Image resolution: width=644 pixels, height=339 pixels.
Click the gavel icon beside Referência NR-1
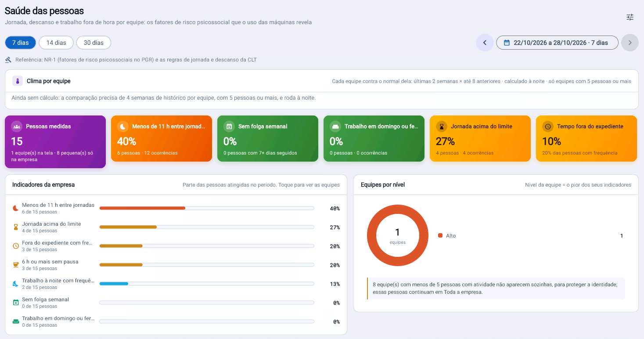tap(8, 60)
